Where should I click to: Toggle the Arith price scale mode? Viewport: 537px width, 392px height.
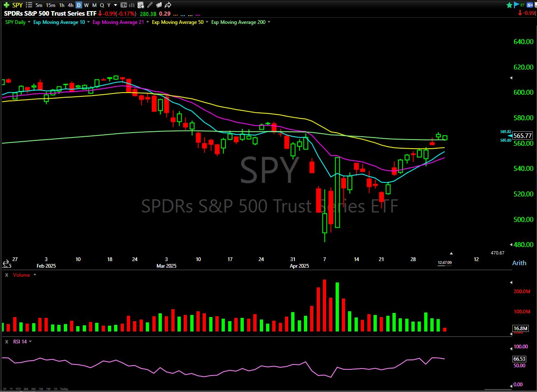519,263
